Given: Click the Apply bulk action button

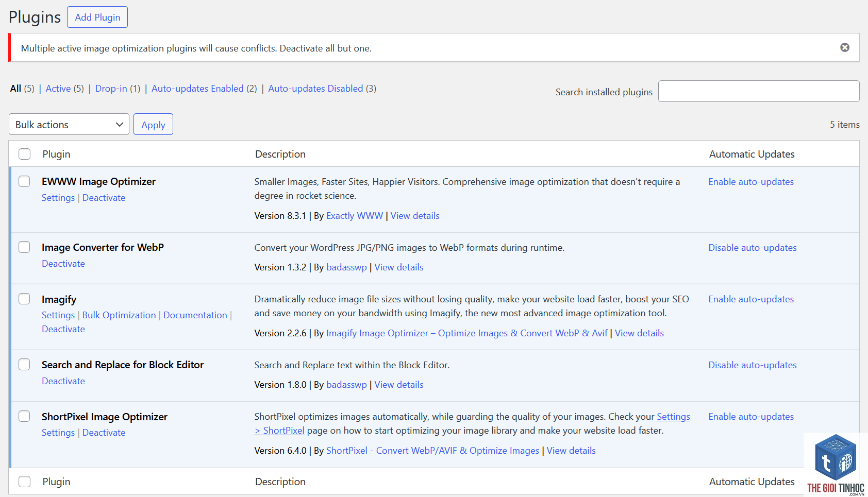Looking at the screenshot, I should 153,124.
